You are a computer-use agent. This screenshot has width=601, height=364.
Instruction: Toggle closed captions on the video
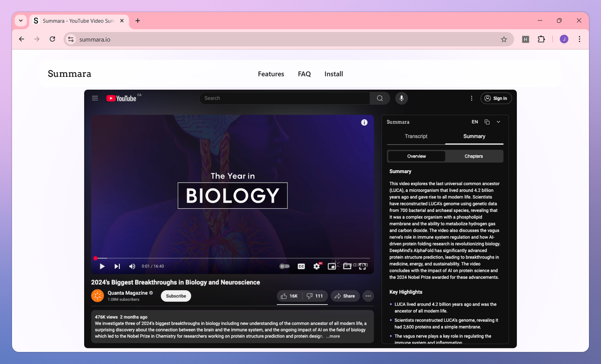coord(302,266)
